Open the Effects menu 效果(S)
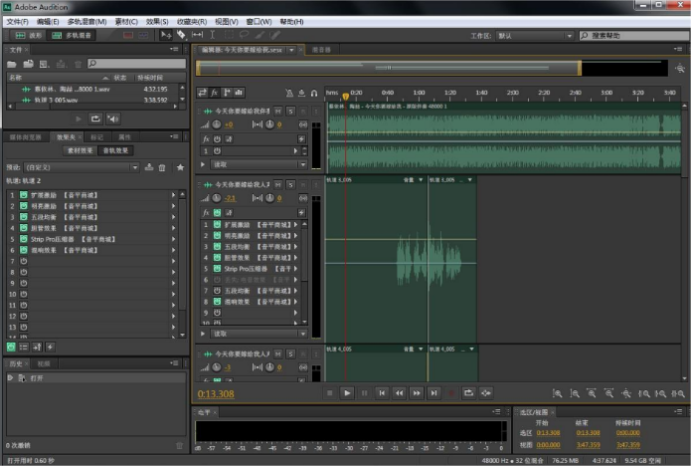The width and height of the screenshot is (691, 466). [157, 22]
